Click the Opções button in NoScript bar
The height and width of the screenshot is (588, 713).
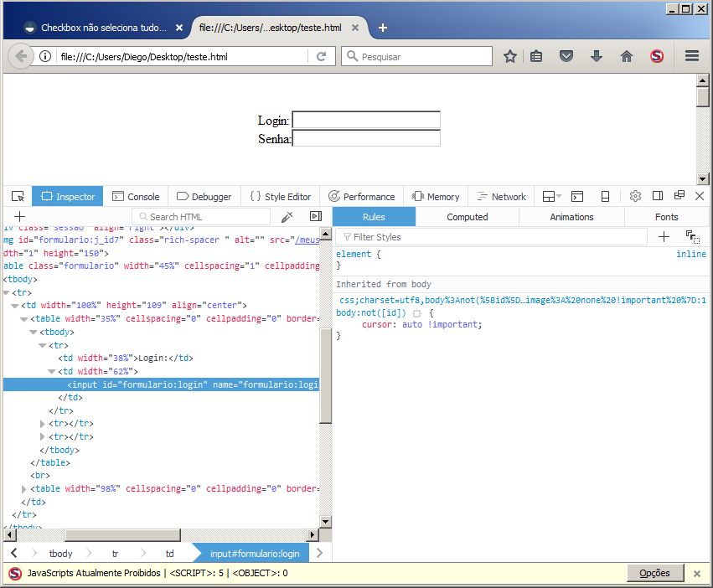[655, 573]
